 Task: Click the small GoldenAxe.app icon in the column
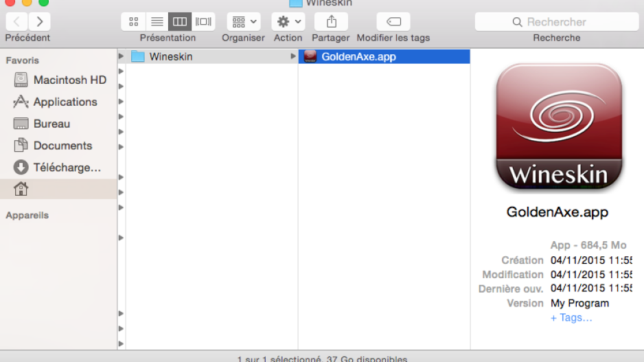(x=310, y=56)
